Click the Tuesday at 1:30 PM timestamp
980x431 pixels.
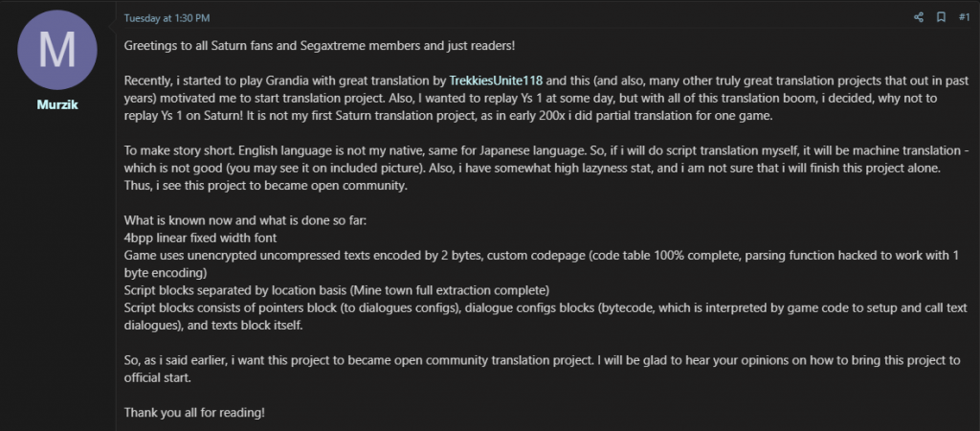(167, 18)
